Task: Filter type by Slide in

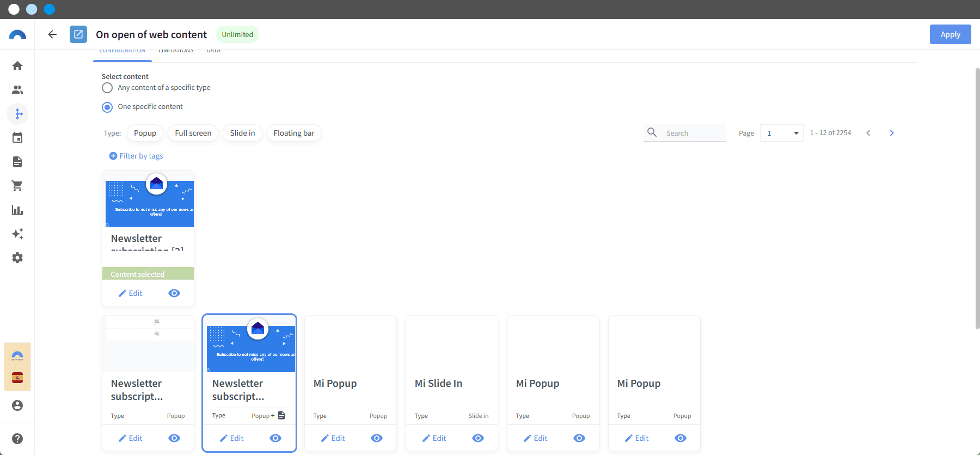Action: point(242,133)
